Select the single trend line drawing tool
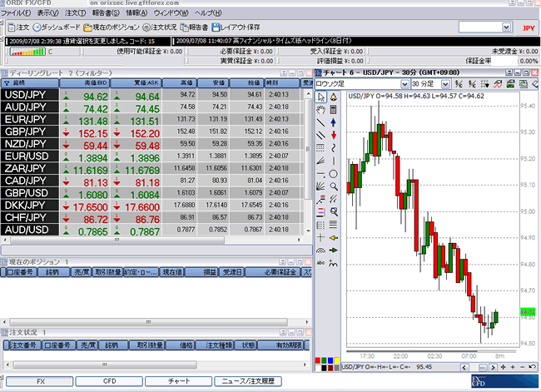The height and width of the screenshot is (392, 541). point(321,122)
